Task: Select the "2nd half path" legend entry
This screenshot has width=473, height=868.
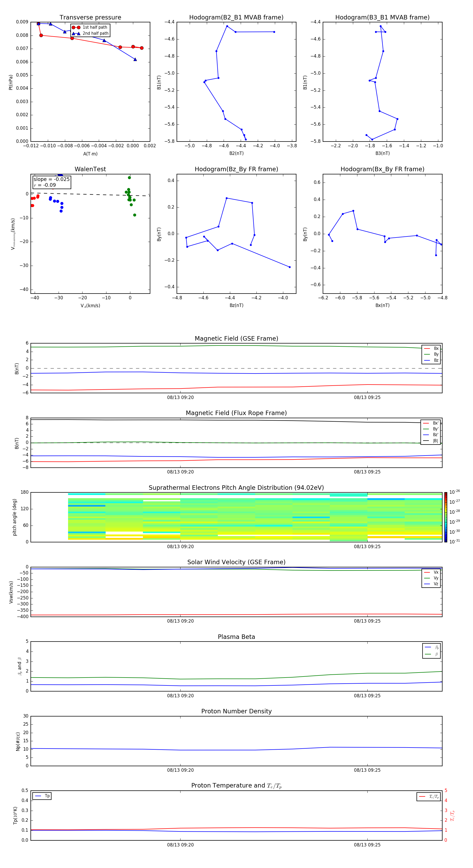Action: pyautogui.click(x=90, y=33)
